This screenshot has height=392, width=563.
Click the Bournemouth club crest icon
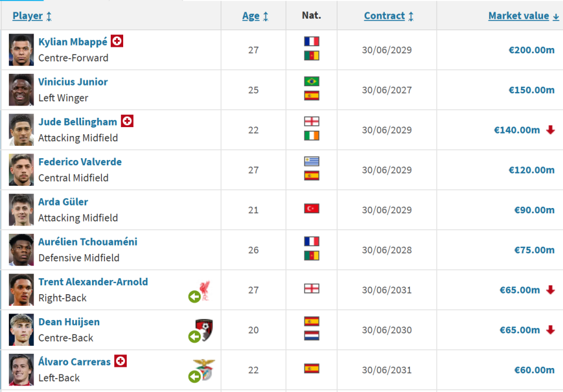click(x=204, y=329)
